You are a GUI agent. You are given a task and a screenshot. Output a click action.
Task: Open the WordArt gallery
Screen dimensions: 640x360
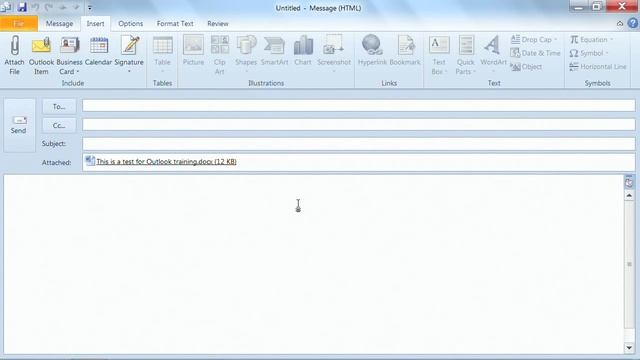click(493, 55)
